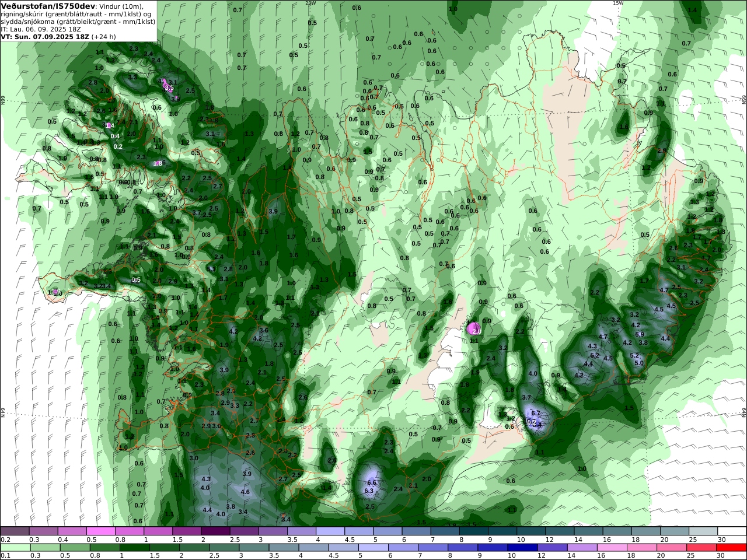The image size is (747, 560).
Task: Click the 6.7 precipitation value on the map
Action: [x=536, y=413]
